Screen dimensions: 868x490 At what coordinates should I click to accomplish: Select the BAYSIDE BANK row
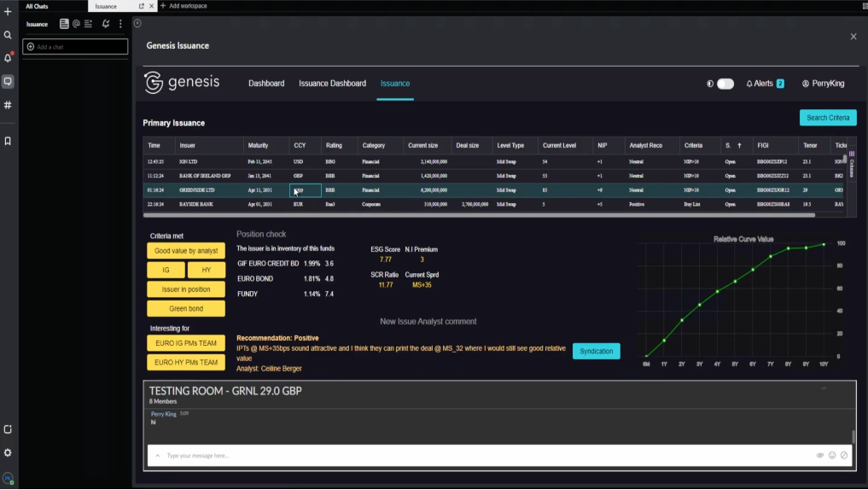pyautogui.click(x=492, y=204)
